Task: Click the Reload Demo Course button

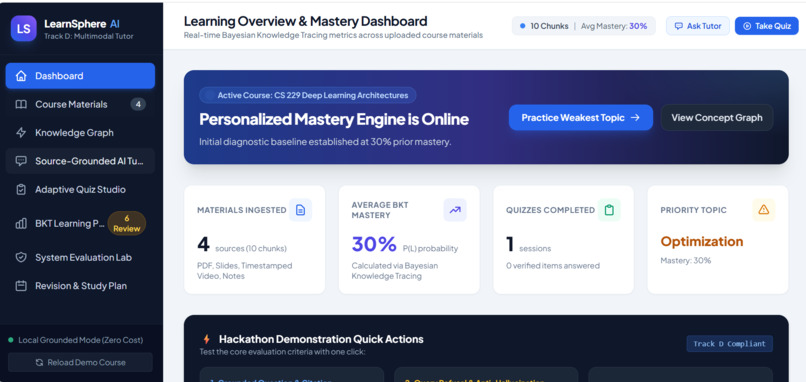Action: [80, 362]
